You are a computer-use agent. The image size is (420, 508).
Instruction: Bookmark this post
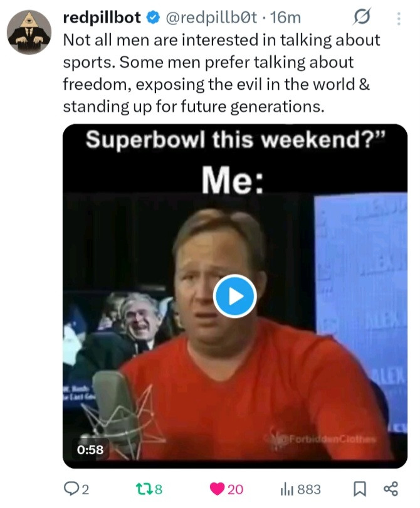(359, 489)
